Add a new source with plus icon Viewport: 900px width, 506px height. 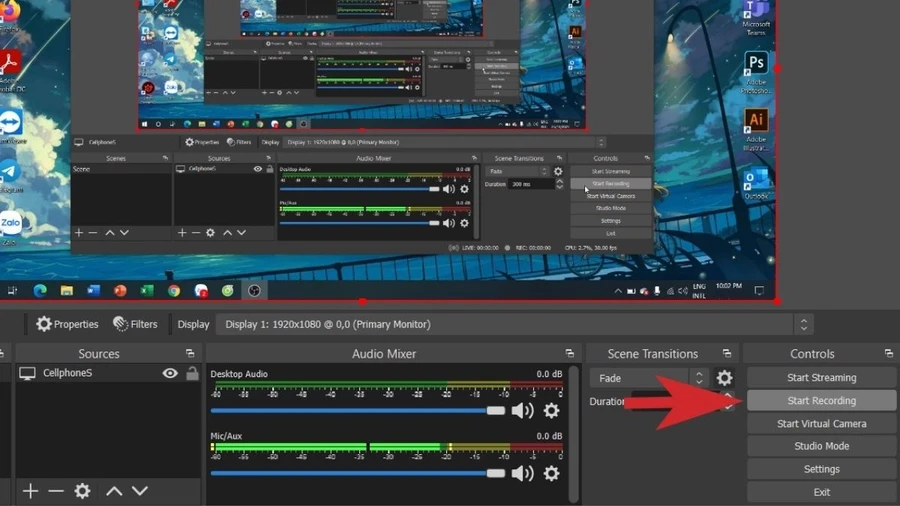30,491
